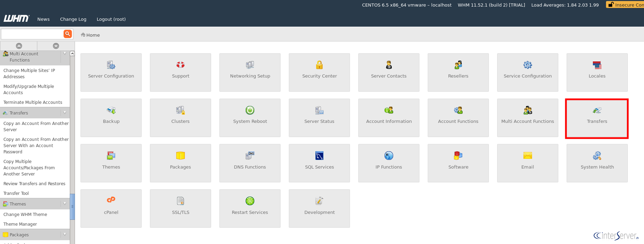Click the WHM logo

[x=17, y=18]
